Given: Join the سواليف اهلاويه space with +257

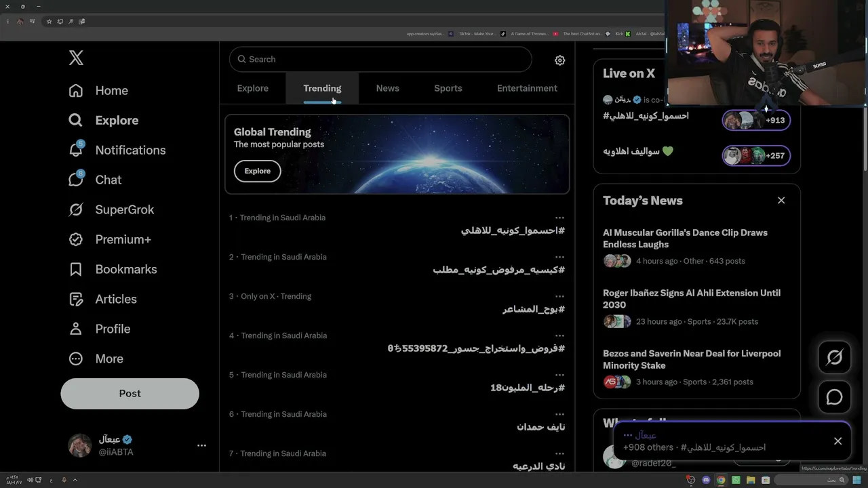Looking at the screenshot, I should (x=756, y=155).
